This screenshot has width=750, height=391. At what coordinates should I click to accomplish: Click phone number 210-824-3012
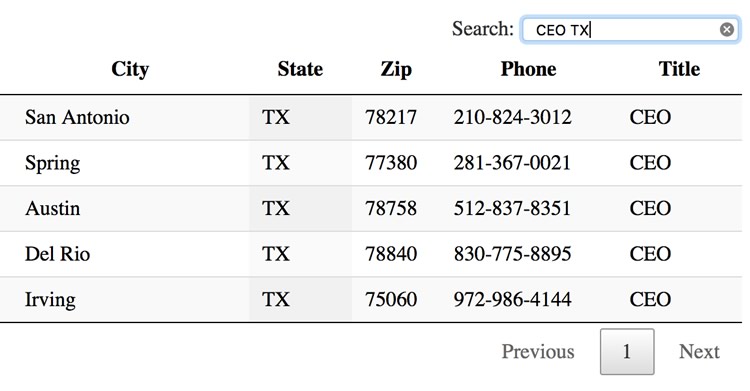point(512,117)
